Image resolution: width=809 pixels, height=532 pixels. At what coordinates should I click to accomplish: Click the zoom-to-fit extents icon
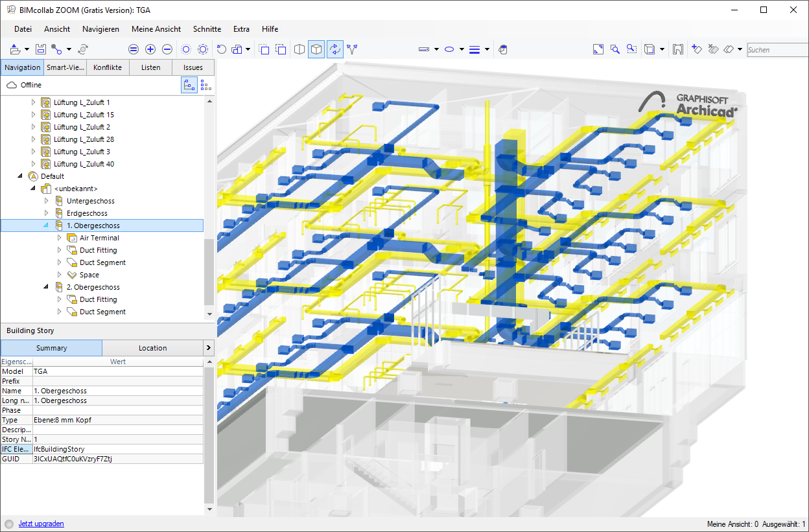coord(598,49)
